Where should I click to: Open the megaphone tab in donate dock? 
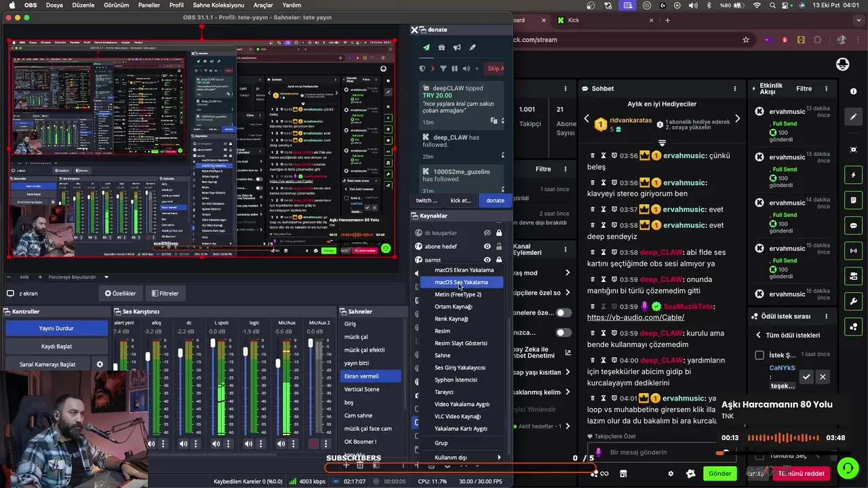(x=457, y=47)
